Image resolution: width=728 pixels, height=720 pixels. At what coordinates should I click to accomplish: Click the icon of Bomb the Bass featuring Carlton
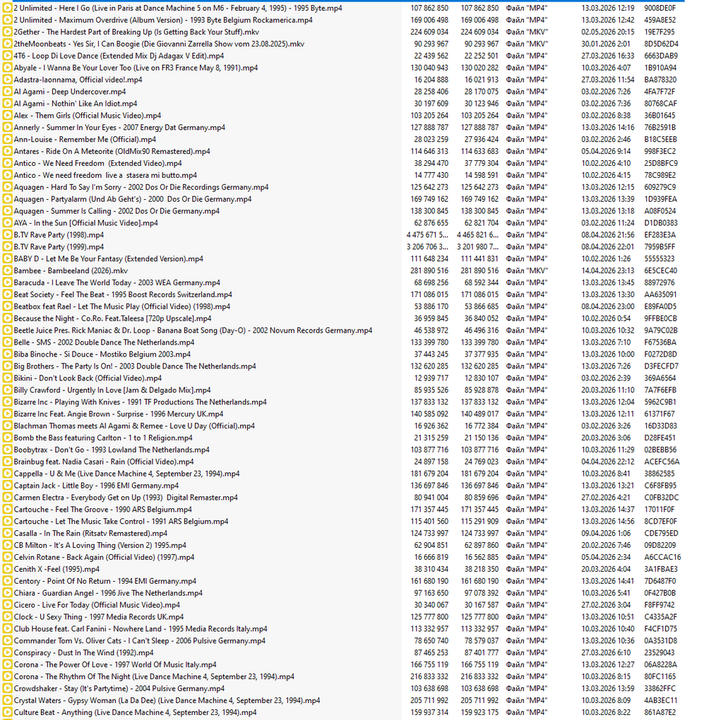(x=7, y=438)
